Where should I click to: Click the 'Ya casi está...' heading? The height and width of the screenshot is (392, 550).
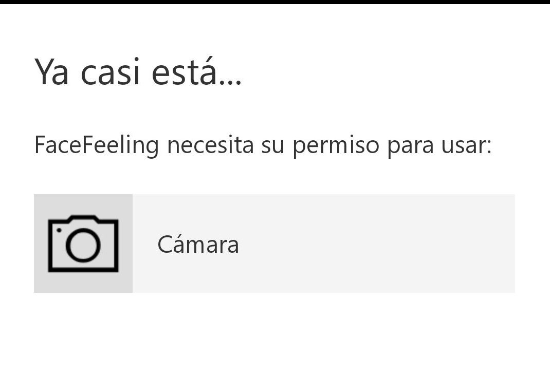[x=138, y=73]
